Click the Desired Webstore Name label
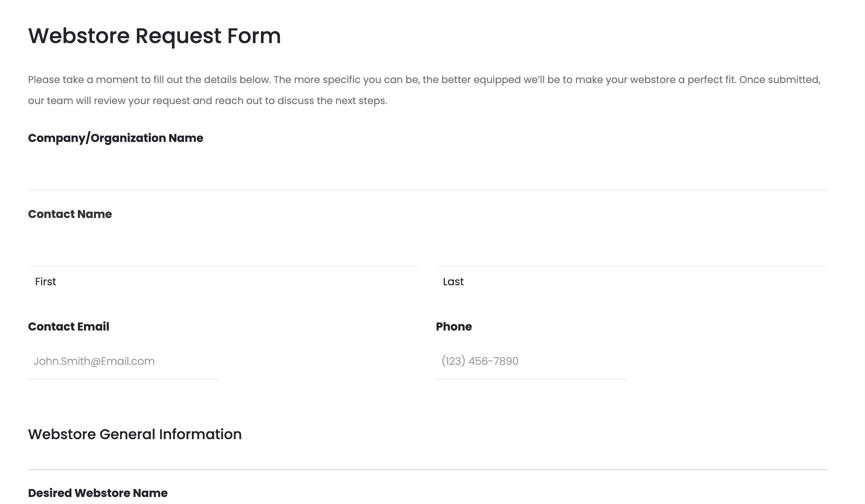 click(98, 493)
